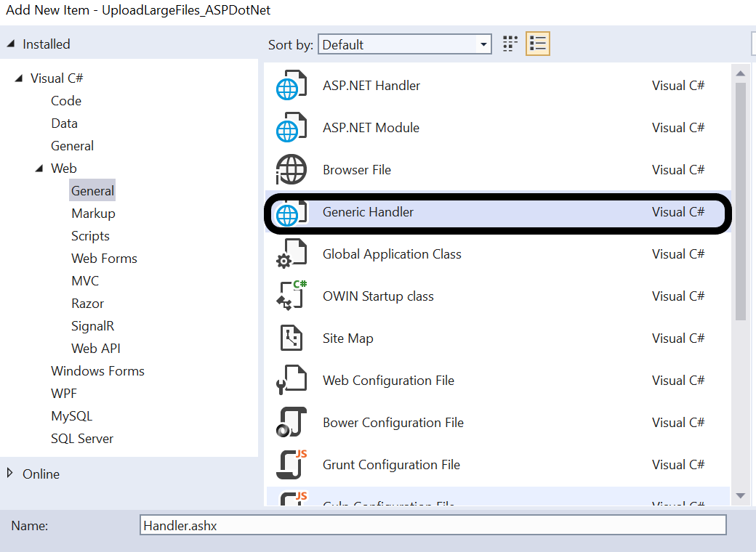Click the template list scroll up arrow

(741, 73)
